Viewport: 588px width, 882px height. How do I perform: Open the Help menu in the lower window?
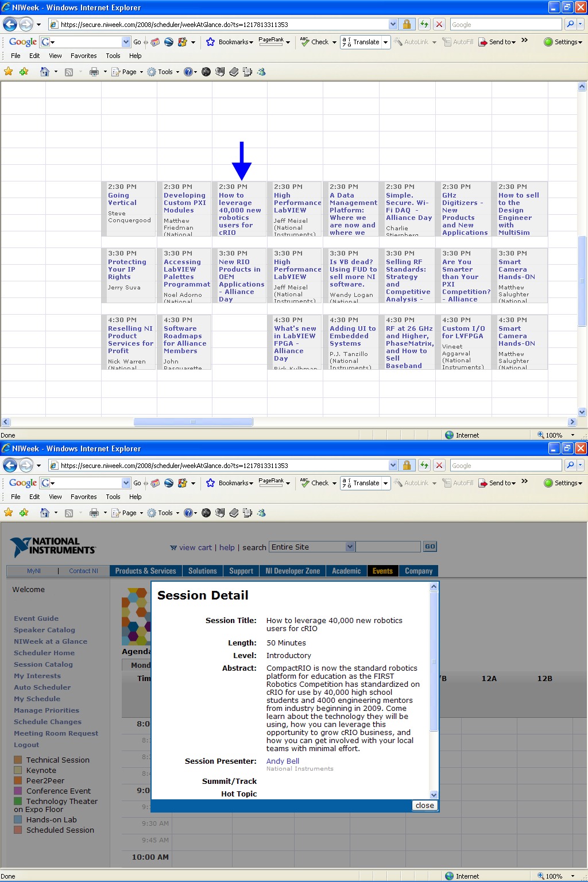(x=135, y=497)
